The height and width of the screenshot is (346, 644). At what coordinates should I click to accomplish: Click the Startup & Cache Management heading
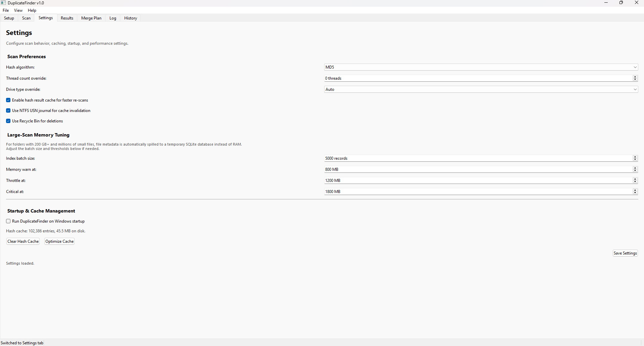point(41,211)
